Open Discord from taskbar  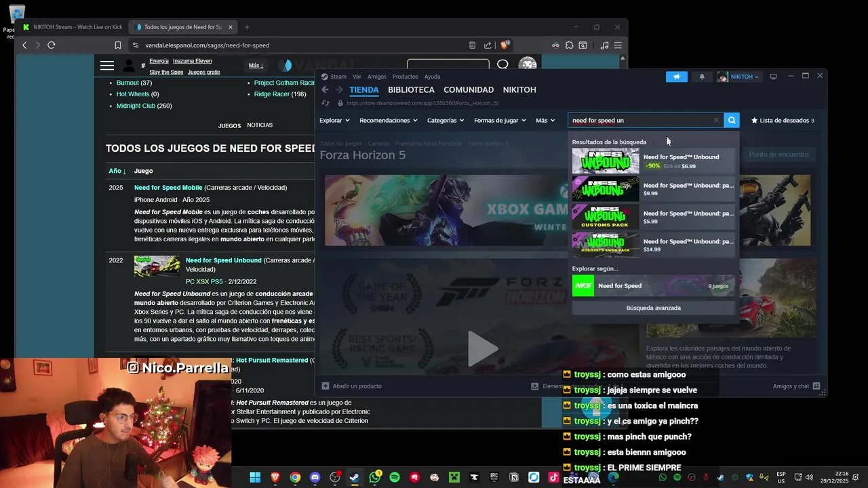tap(315, 477)
